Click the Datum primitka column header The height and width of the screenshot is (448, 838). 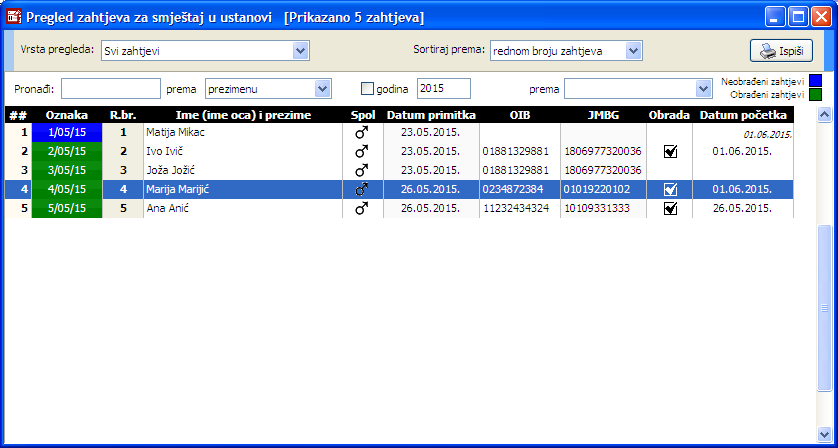431,115
